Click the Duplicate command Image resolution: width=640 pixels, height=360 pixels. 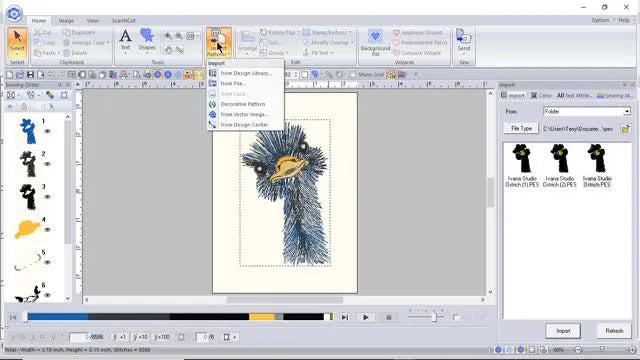[x=79, y=32]
